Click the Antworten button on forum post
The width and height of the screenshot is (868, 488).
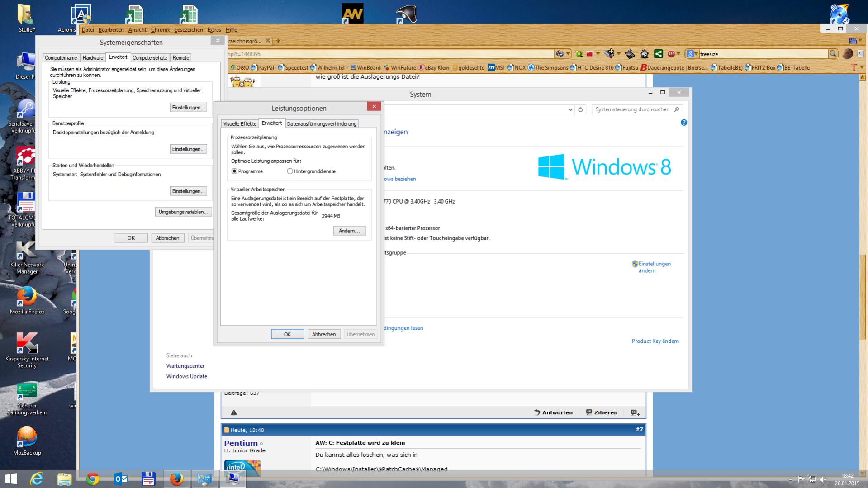(x=553, y=412)
